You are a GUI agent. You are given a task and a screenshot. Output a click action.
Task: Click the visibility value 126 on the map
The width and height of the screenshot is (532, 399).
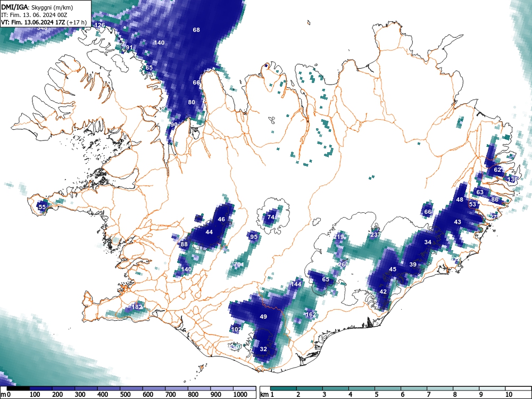100,25
